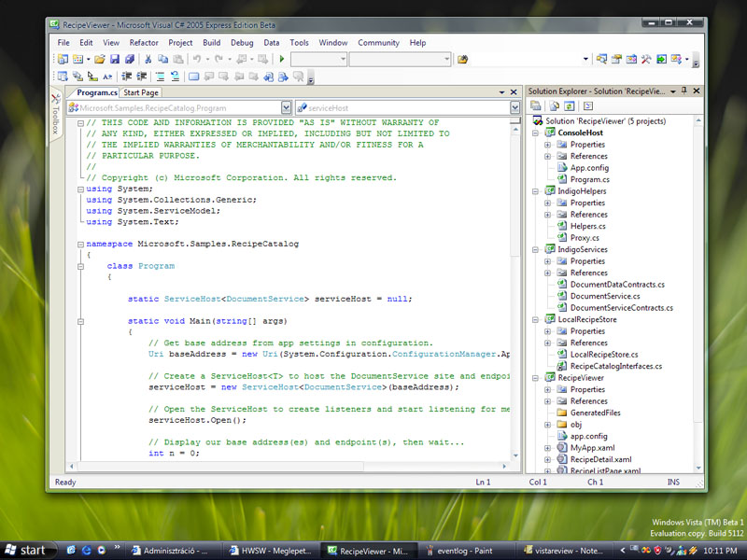The height and width of the screenshot is (560, 747).
Task: Comment out the selected lines icon
Action: (x=160, y=77)
